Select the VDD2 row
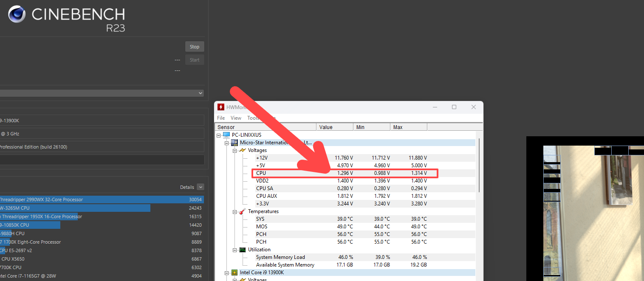 pyautogui.click(x=346, y=181)
